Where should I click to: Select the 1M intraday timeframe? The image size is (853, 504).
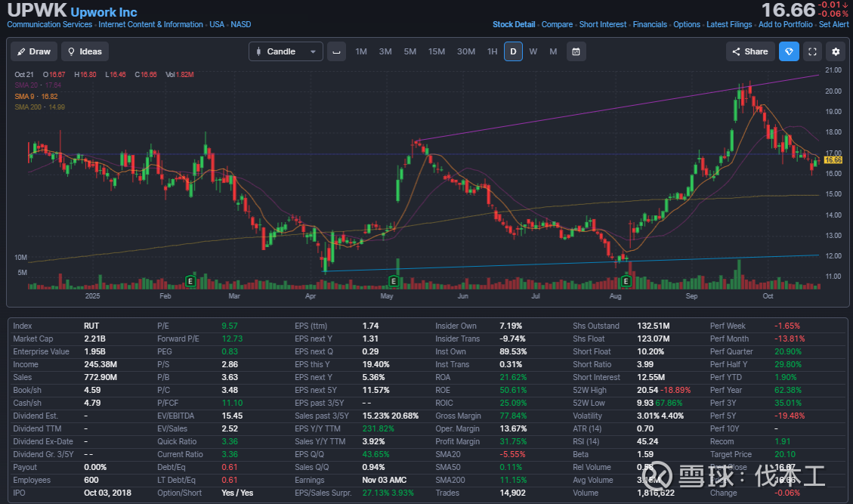click(x=361, y=51)
